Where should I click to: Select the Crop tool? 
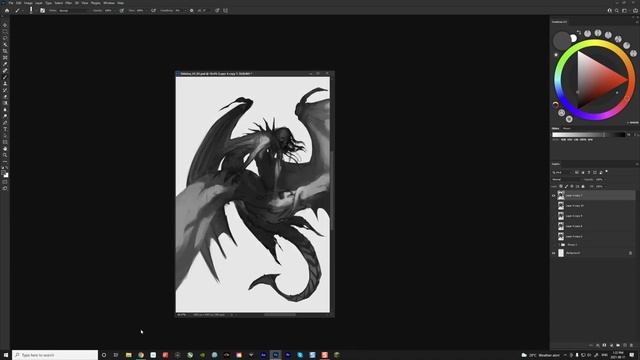tap(5, 51)
